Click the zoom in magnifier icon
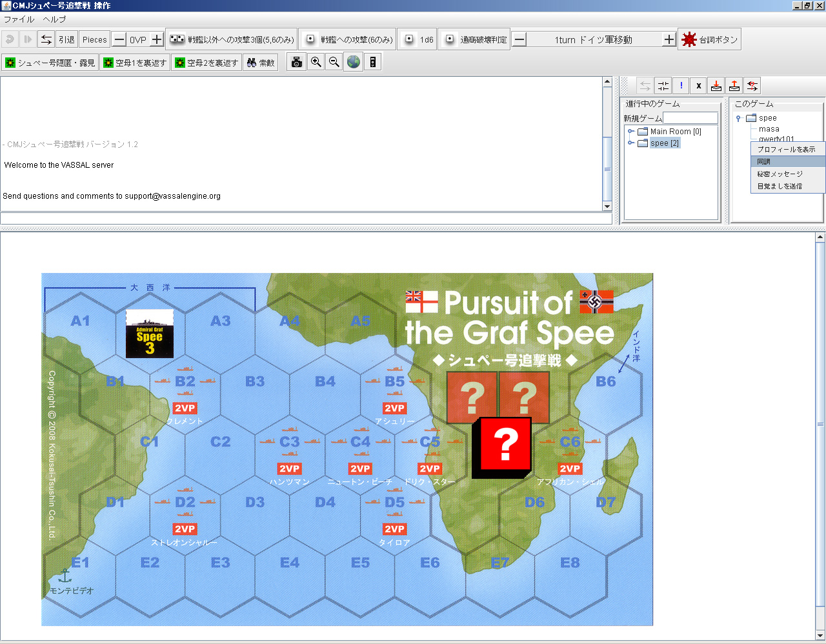Viewport: 826px width, 644px height. point(316,62)
